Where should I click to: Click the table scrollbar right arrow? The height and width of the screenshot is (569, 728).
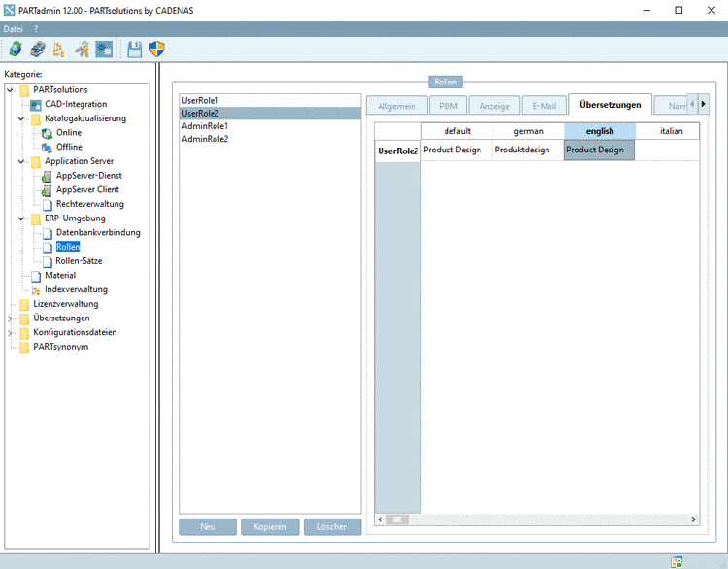point(694,519)
